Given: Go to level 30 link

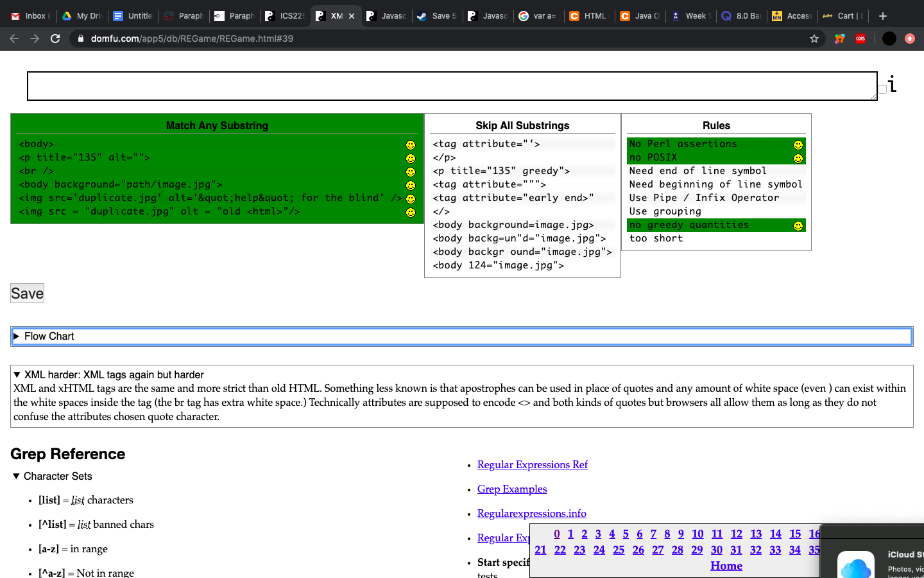Looking at the screenshot, I should pyautogui.click(x=717, y=550).
